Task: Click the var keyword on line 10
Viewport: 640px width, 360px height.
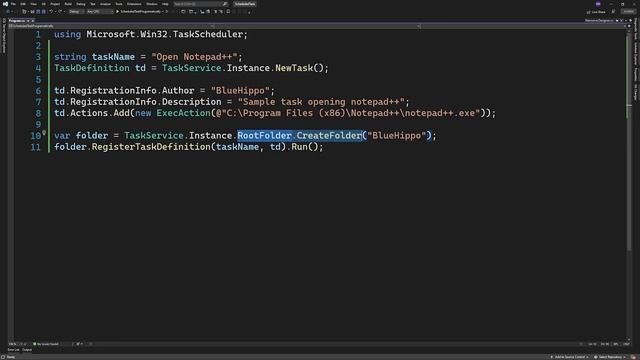Action: tap(62, 136)
